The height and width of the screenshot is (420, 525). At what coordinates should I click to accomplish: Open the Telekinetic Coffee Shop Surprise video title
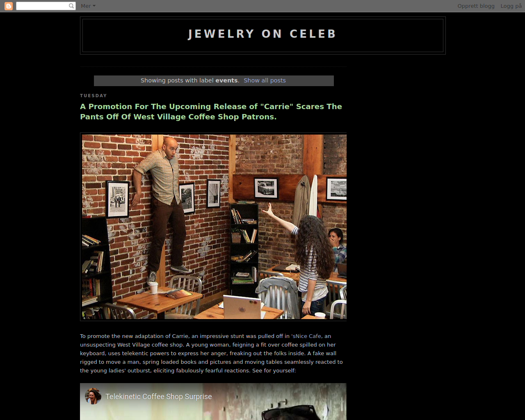point(159,397)
